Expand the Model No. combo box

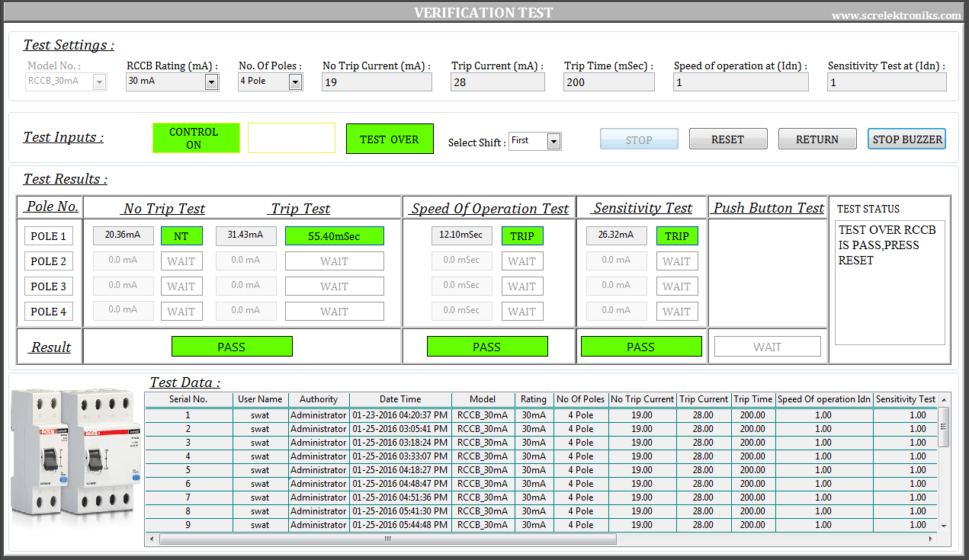(x=101, y=82)
